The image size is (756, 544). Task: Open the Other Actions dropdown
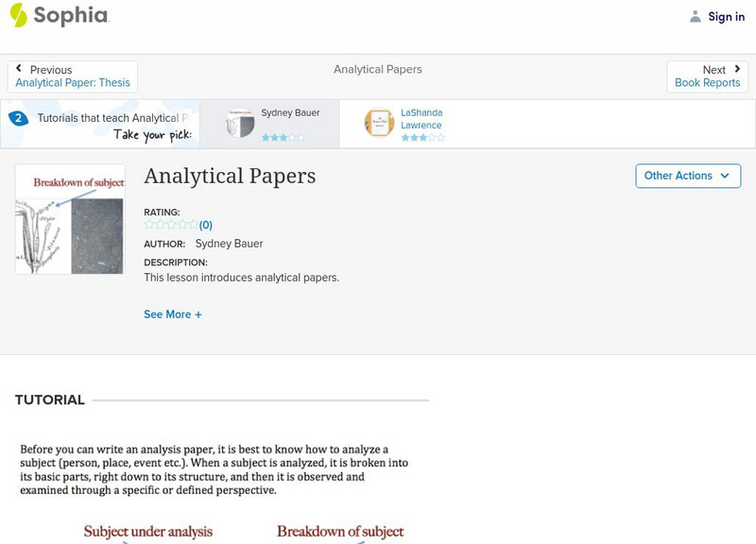tap(687, 176)
